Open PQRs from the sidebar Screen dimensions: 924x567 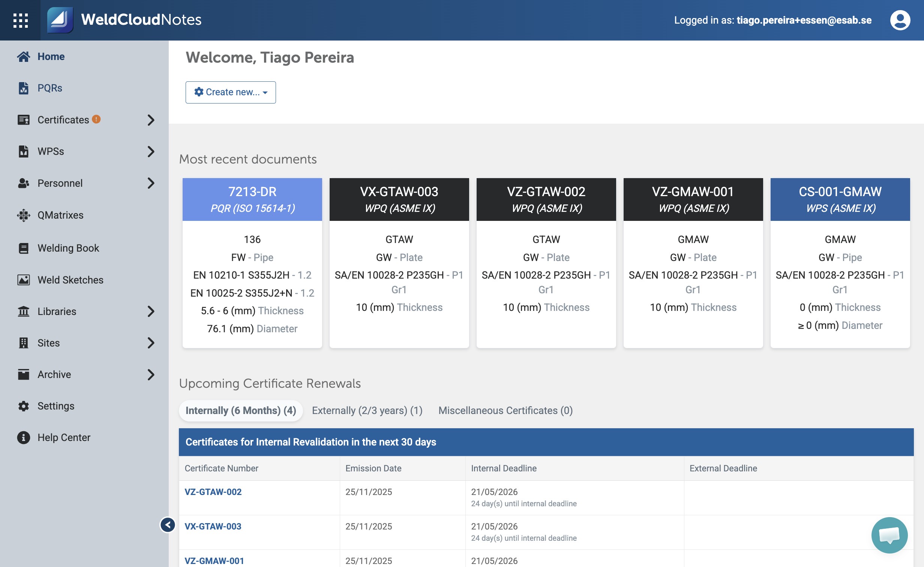point(50,88)
